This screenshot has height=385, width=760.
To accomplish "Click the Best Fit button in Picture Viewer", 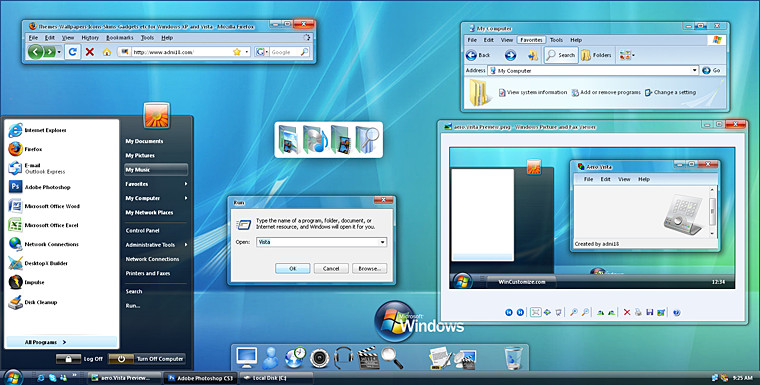I will pyautogui.click(x=535, y=312).
